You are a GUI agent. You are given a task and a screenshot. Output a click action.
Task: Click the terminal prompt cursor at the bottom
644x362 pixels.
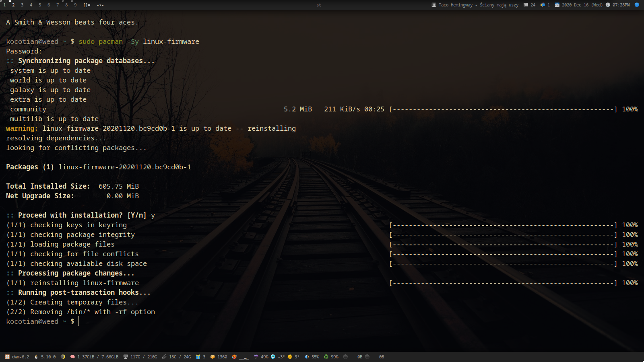pos(79,321)
